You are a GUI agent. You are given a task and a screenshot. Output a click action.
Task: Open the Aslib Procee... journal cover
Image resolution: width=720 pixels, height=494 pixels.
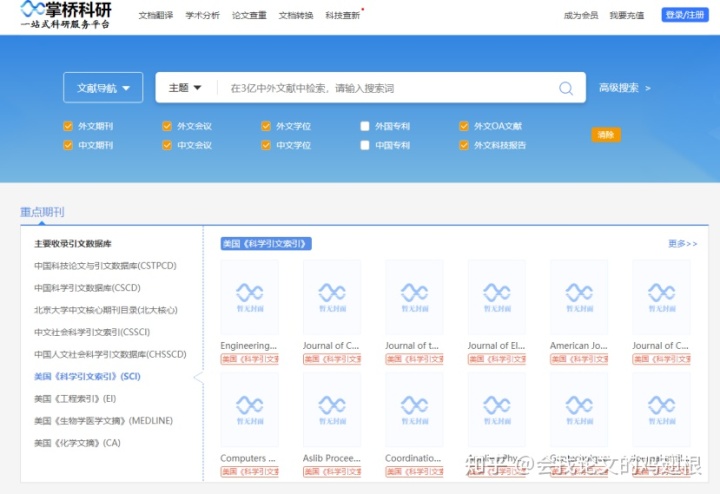(332, 410)
